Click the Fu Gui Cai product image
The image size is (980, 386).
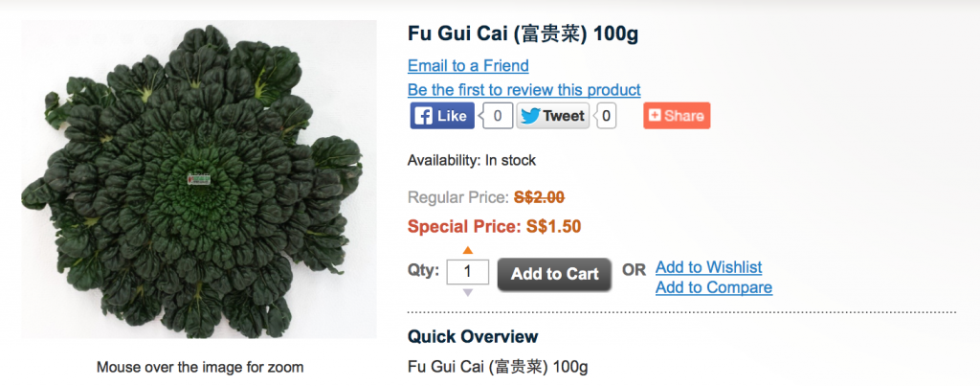click(x=199, y=179)
